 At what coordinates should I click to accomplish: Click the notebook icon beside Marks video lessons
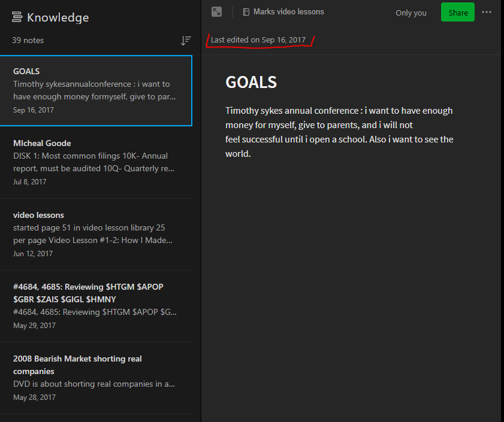(246, 12)
